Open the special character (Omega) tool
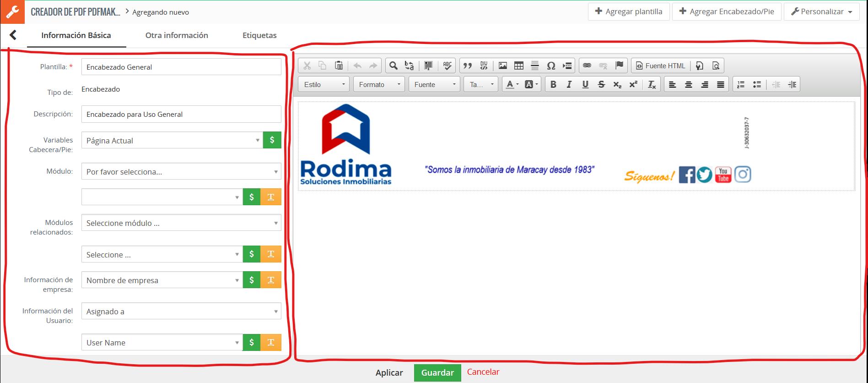This screenshot has height=383, width=868. [551, 66]
